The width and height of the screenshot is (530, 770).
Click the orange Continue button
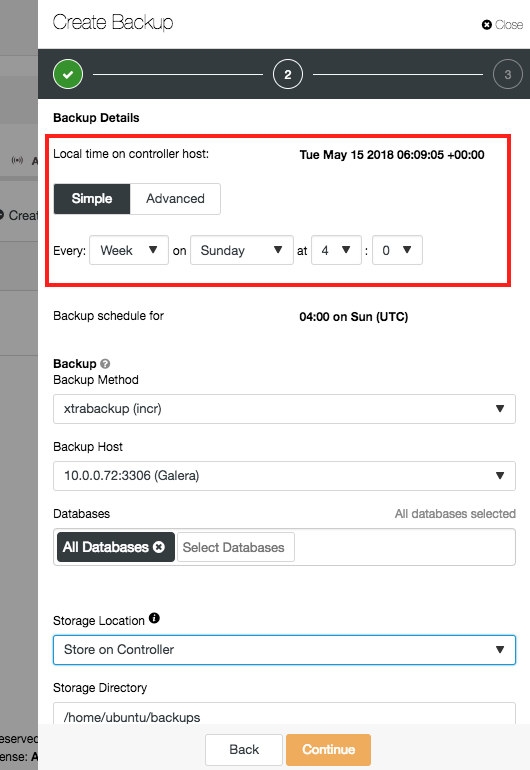(x=329, y=750)
